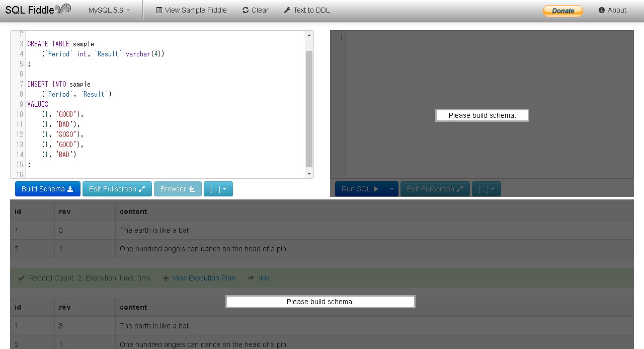
Task: Expand query editor with Edit Fullscreen
Action: [435, 189]
